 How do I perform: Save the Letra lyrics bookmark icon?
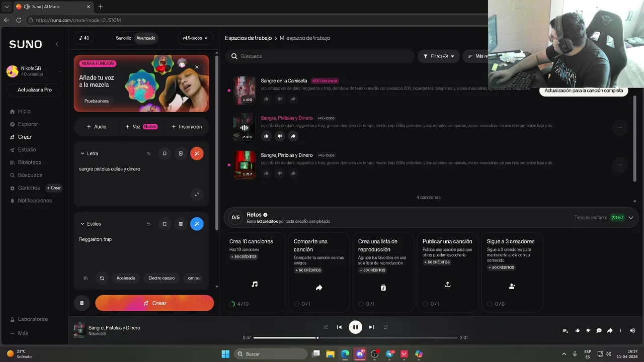pos(165,153)
